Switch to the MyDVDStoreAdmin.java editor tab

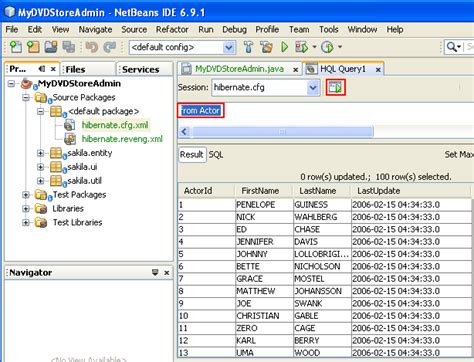click(x=239, y=69)
